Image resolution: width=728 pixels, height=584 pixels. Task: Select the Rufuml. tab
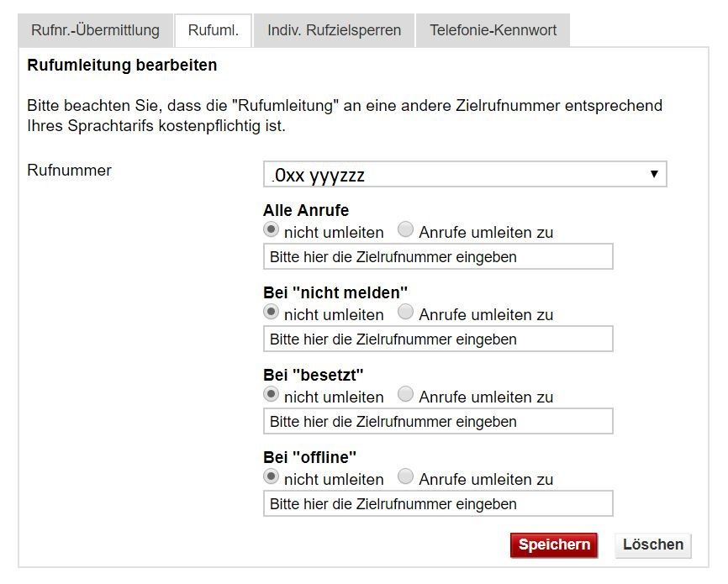tap(213, 29)
